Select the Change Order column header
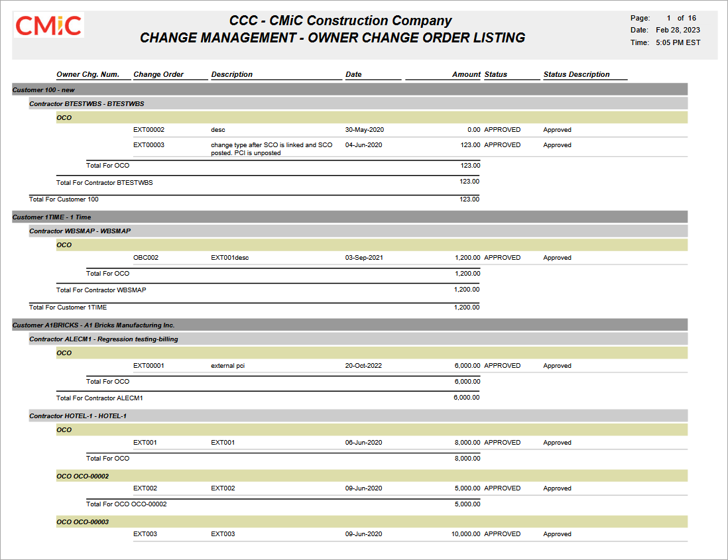 [x=158, y=74]
